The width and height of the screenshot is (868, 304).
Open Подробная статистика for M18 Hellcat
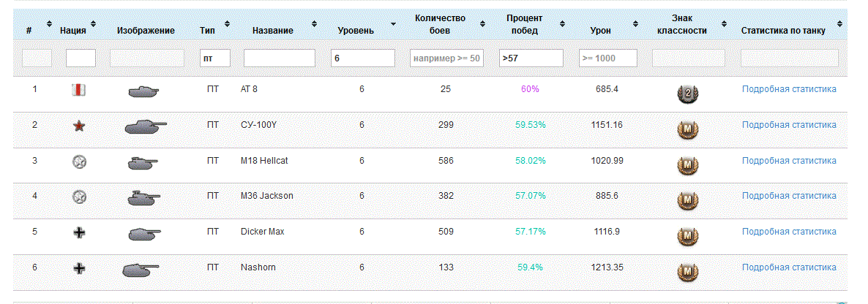(788, 161)
